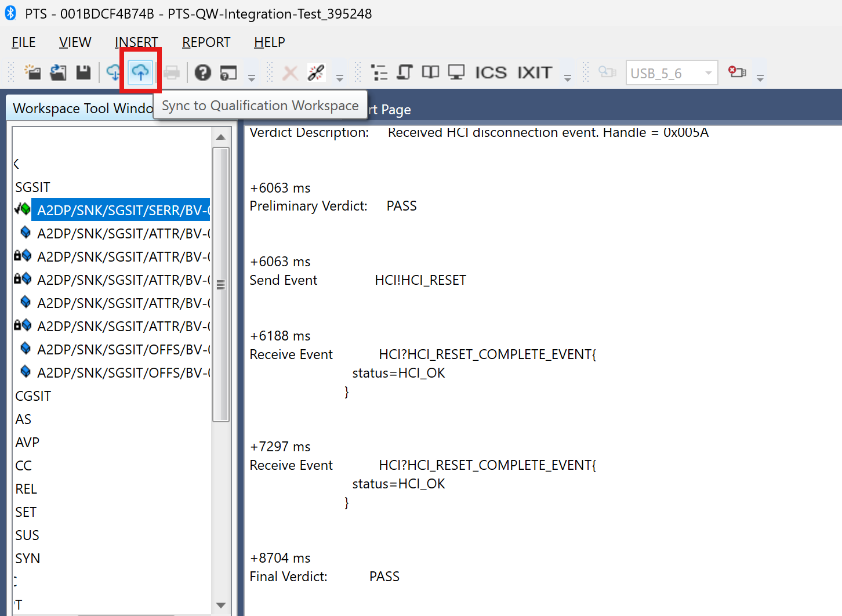842x616 pixels.
Task: Click the Bluetooth logo in the title bar
Action: 10,13
